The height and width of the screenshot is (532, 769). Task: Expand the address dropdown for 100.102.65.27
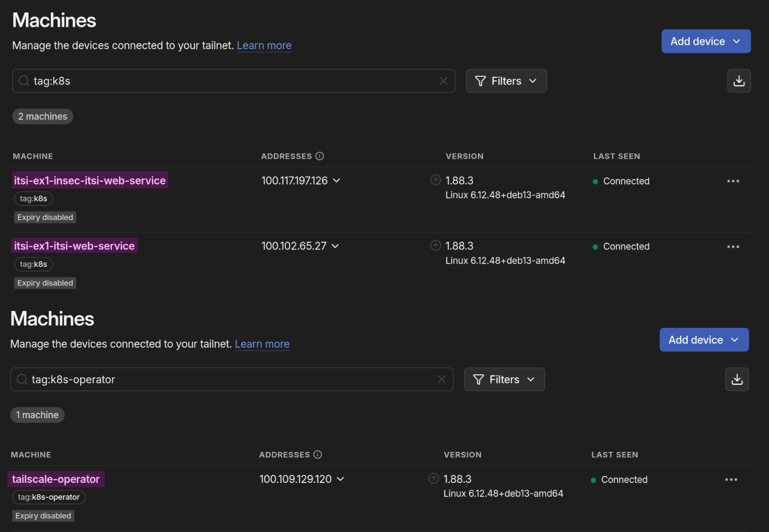pos(335,246)
